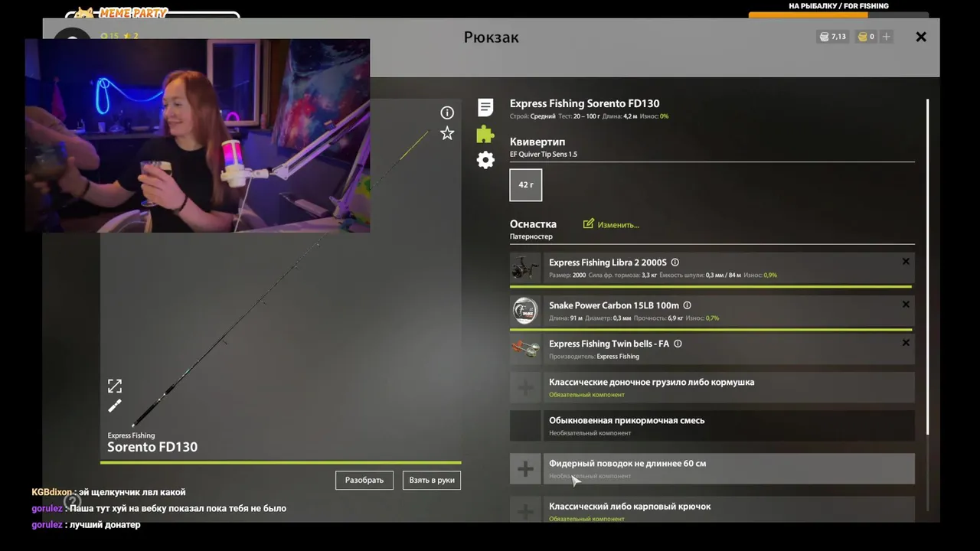Click the rod wear bar under Sorento FD130
The width and height of the screenshot is (980, 551).
pyautogui.click(x=280, y=462)
